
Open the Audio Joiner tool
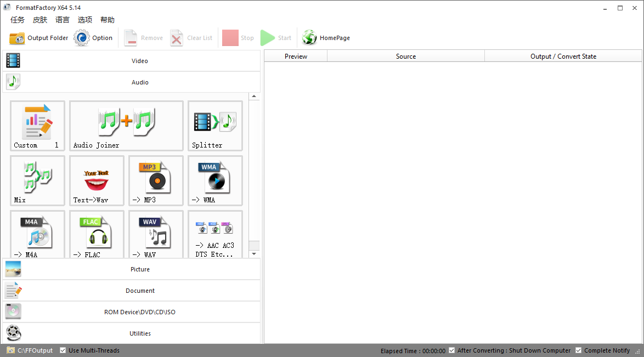[126, 126]
